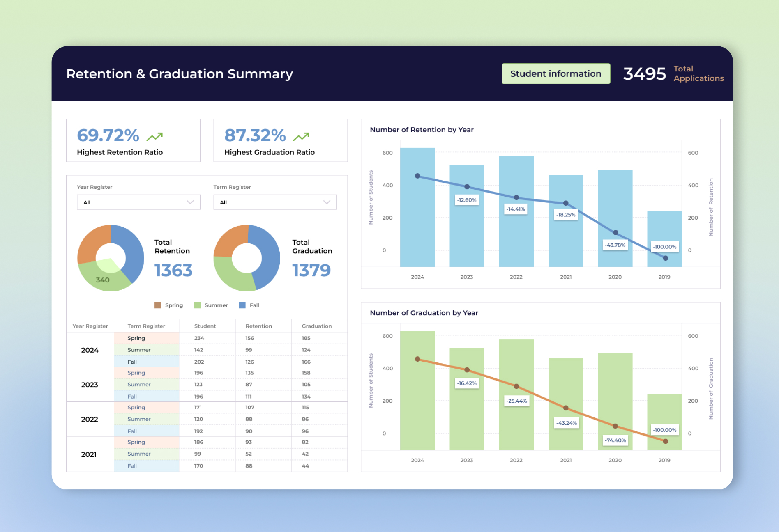
Task: Click the Fall legend color swatch
Action: coord(242,305)
